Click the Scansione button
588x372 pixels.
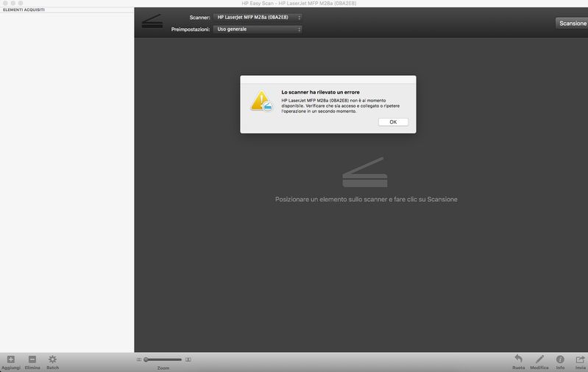[573, 24]
